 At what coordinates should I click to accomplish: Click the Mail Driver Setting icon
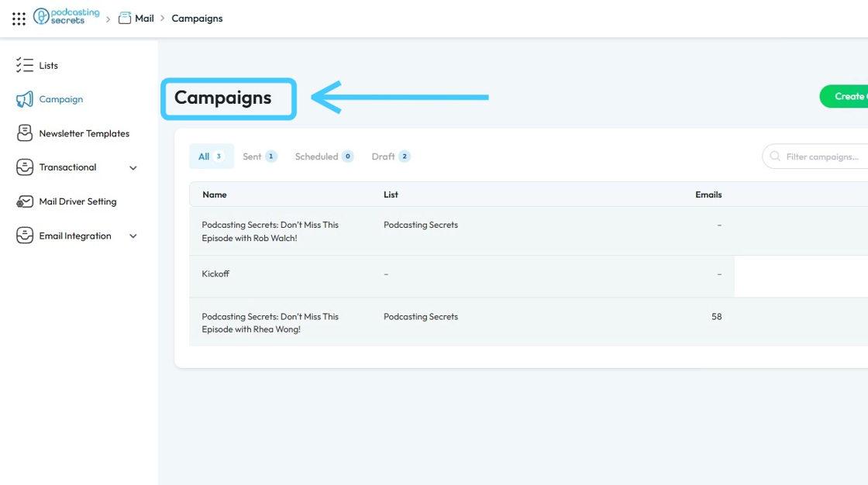(x=25, y=201)
